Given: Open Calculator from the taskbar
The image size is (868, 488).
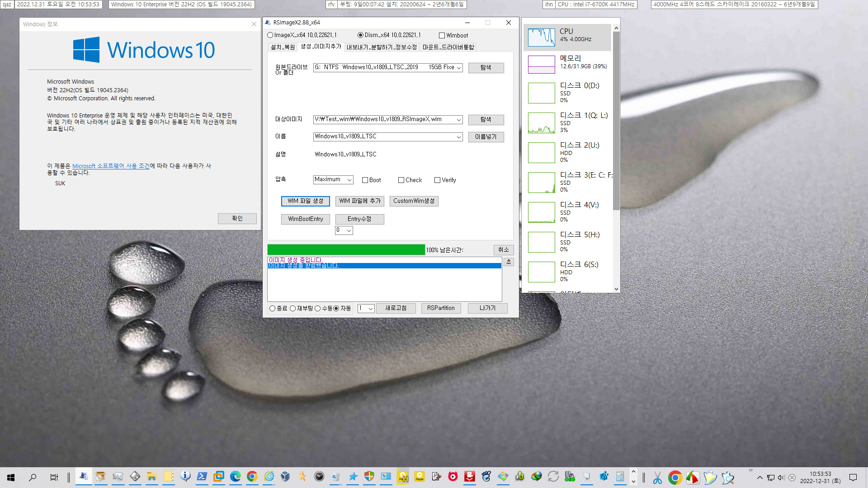Looking at the screenshot, I should [620, 477].
